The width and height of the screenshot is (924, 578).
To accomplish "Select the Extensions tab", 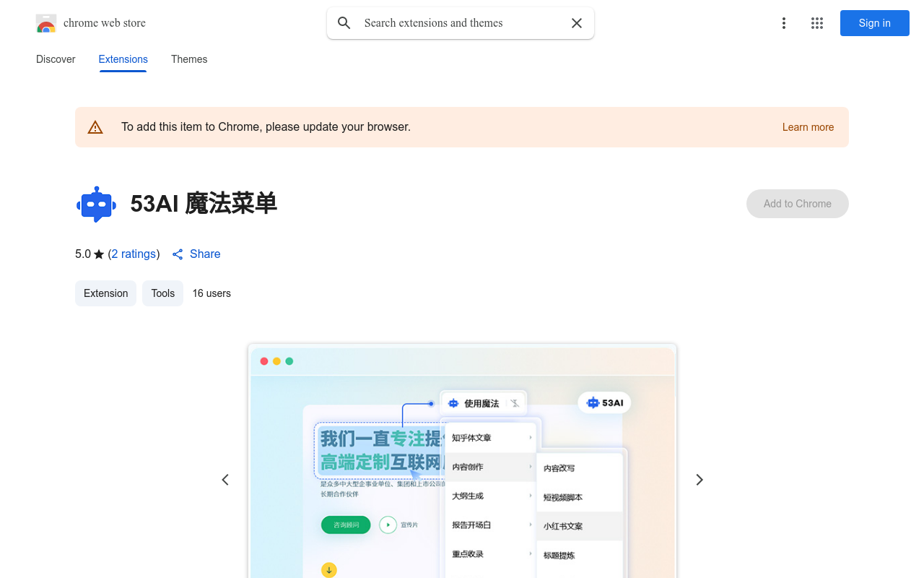I will coord(123,59).
